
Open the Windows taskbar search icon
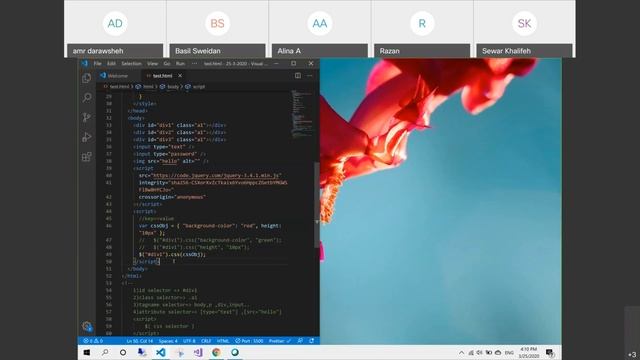tap(105, 352)
